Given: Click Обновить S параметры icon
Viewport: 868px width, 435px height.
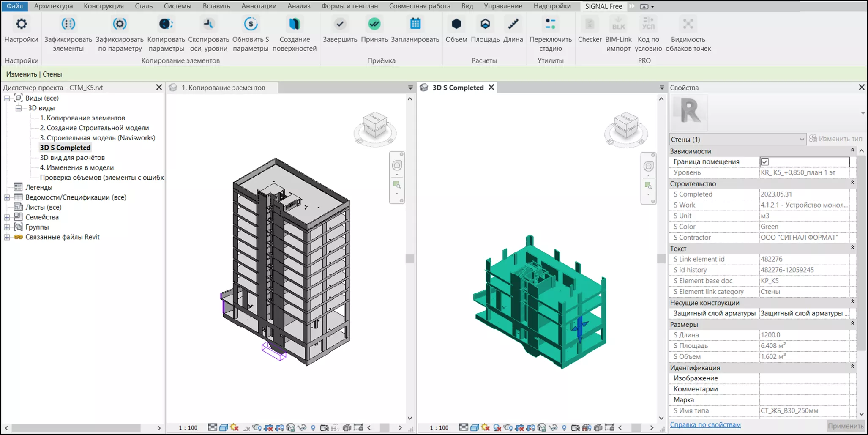Looking at the screenshot, I should click(251, 24).
